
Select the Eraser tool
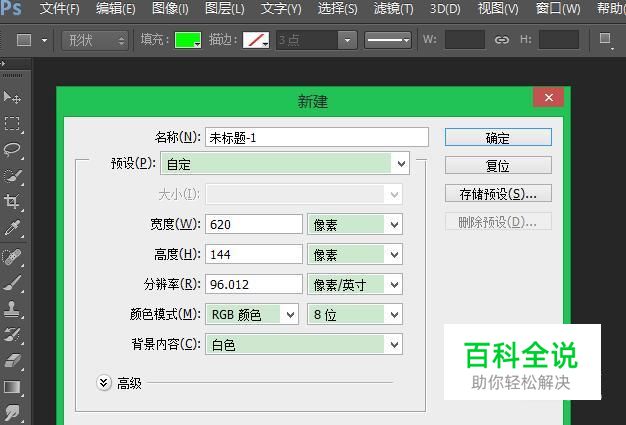coord(12,360)
